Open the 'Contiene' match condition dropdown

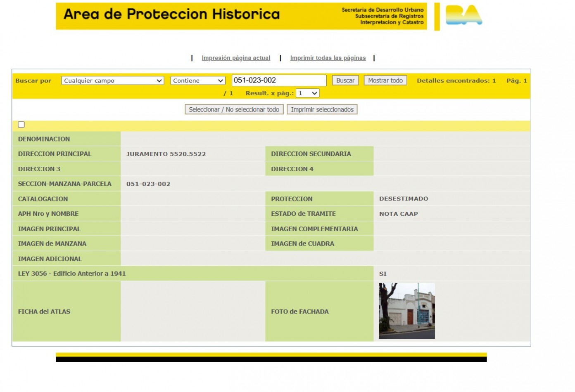click(x=197, y=80)
